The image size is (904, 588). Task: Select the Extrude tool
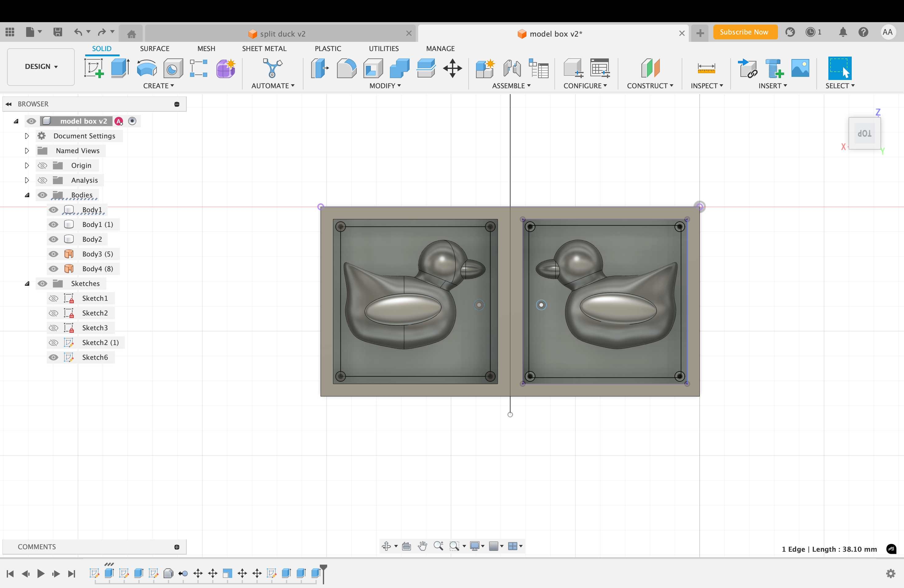click(x=120, y=68)
